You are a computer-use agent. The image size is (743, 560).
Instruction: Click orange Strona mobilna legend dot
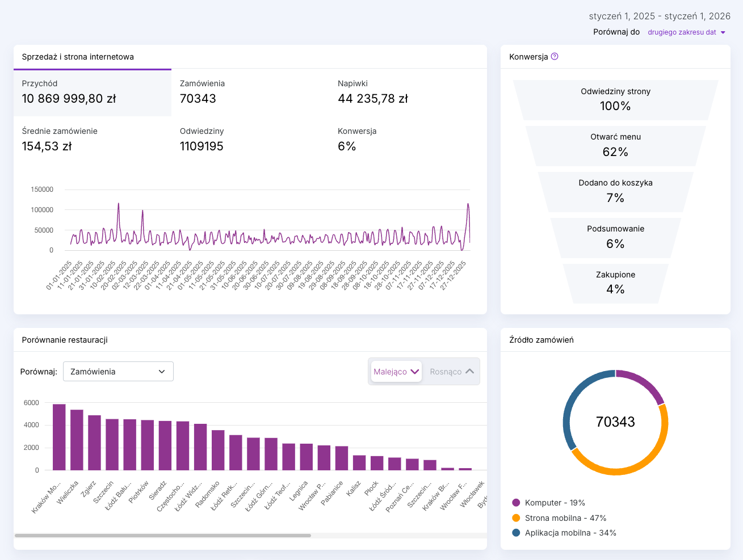click(516, 518)
